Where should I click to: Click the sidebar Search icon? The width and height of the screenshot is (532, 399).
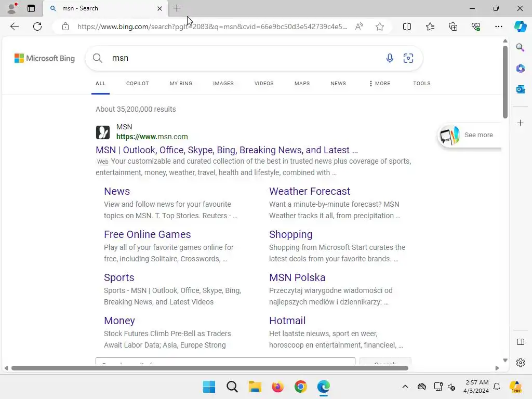(x=520, y=47)
